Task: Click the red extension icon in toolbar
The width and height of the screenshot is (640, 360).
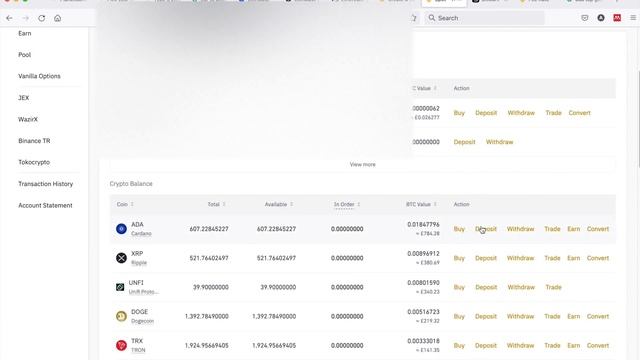Action: point(617,18)
